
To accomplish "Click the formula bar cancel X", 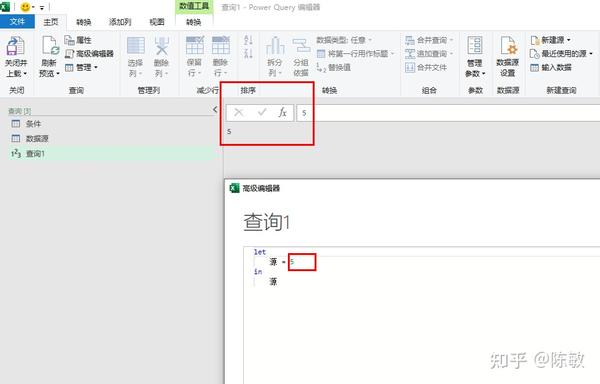I will (239, 112).
